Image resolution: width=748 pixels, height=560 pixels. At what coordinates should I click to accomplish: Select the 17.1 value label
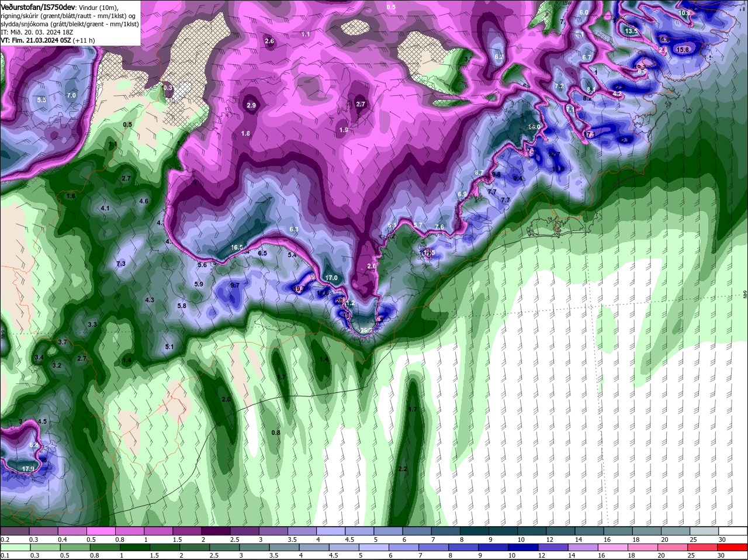click(590, 134)
